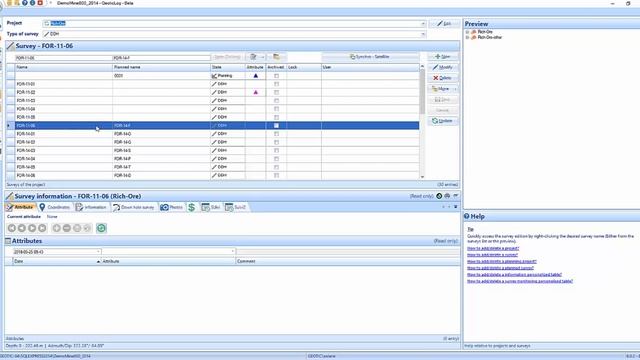Click the folder toolbar icon
Screen dimensions: 640x360
tap(277, 57)
